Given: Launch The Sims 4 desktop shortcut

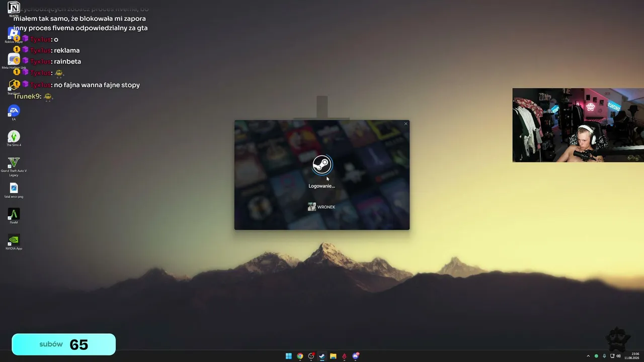Looking at the screenshot, I should 14,139.
